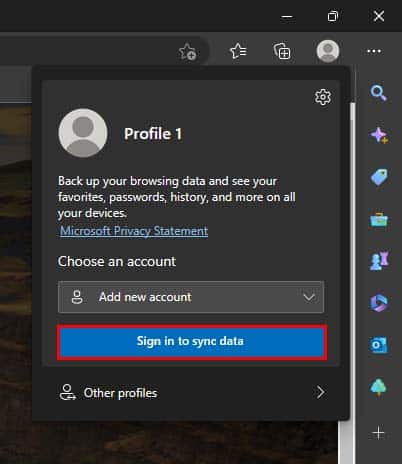
Task: Open the Settings and more ellipsis menu
Action: point(374,51)
